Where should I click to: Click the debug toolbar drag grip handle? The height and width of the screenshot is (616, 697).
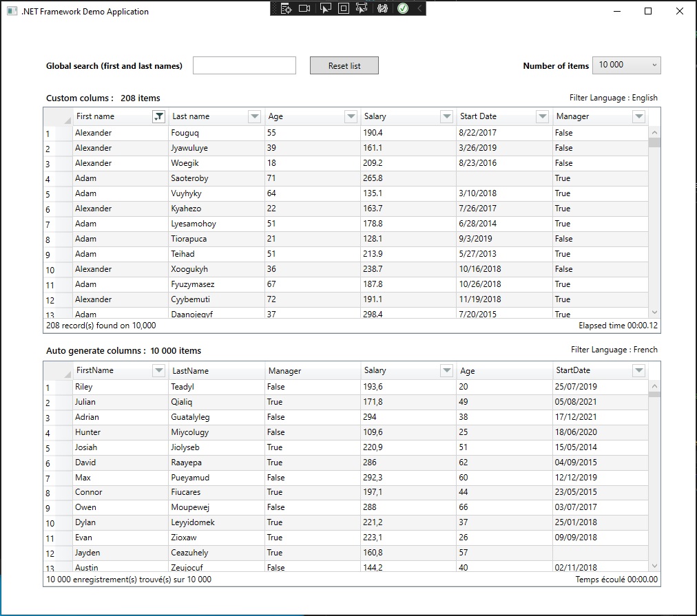274,8
